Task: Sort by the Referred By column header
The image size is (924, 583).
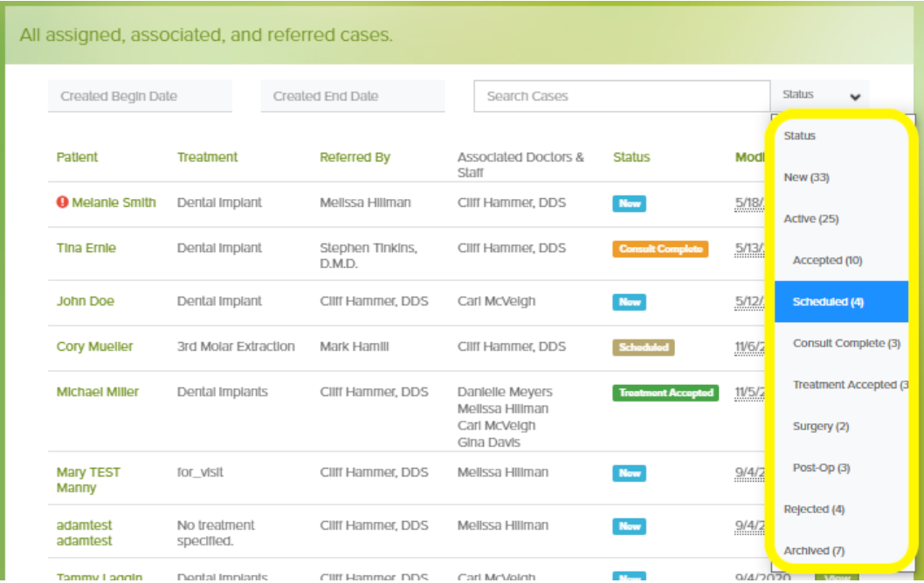Action: (355, 157)
